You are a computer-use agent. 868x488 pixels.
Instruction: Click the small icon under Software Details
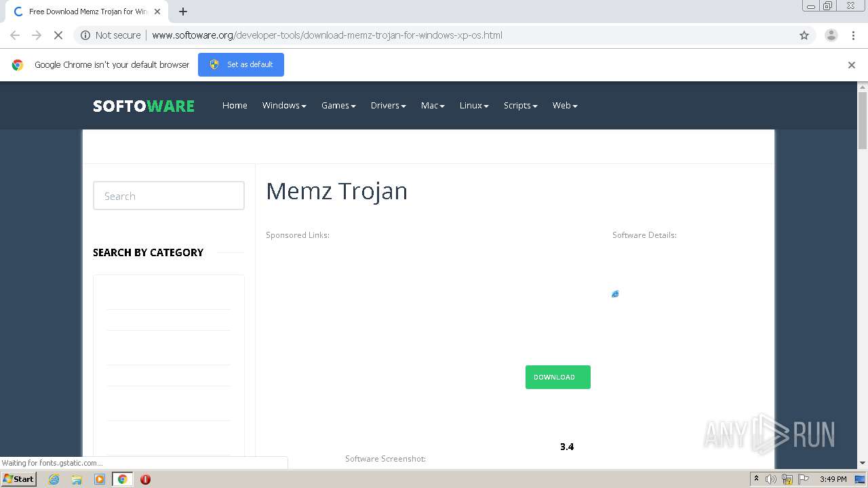(615, 293)
